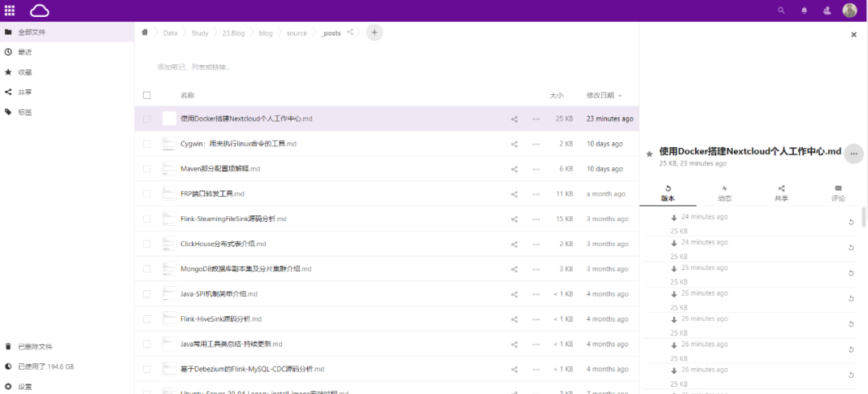Navigate to source in the breadcrumb
This screenshot has height=394, width=868.
point(297,33)
